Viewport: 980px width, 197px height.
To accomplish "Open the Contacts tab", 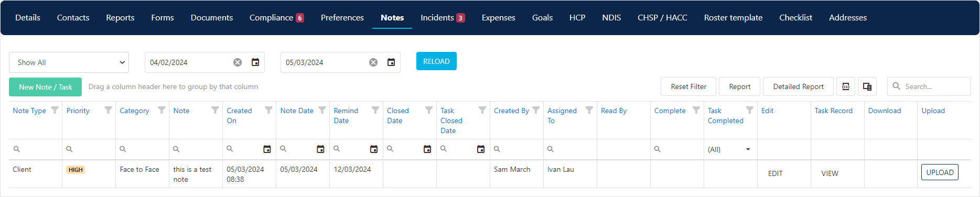I will 73,18.
